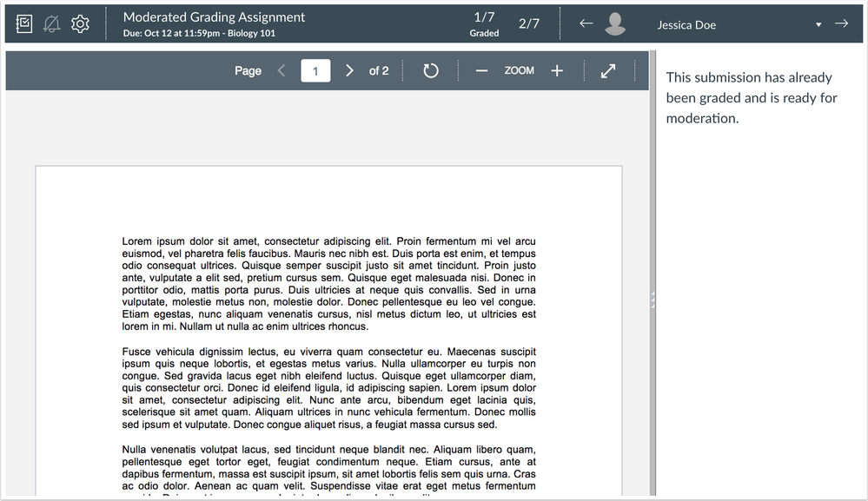
Task: Go back to the previous document page
Action: point(281,70)
